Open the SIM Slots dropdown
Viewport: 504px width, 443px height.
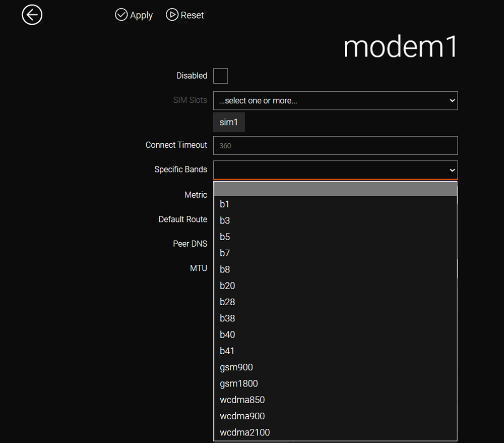tap(335, 101)
